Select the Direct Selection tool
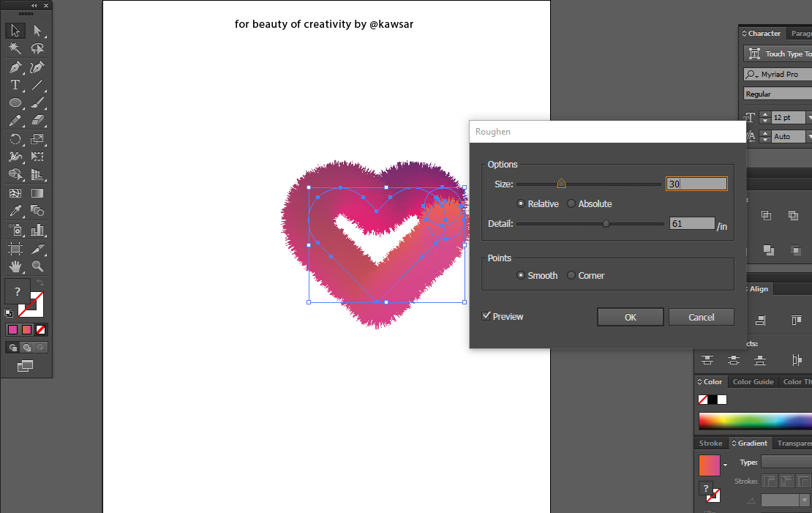 coord(37,31)
